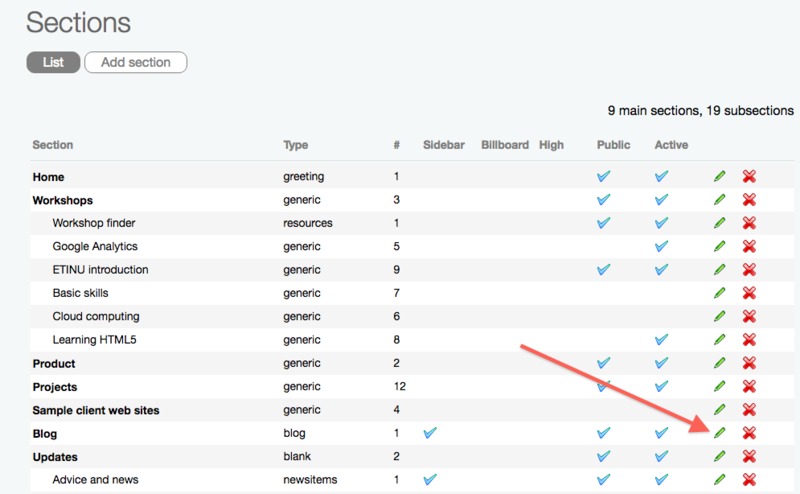
Task: Edit the Advice and news subsection
Action: 719,480
